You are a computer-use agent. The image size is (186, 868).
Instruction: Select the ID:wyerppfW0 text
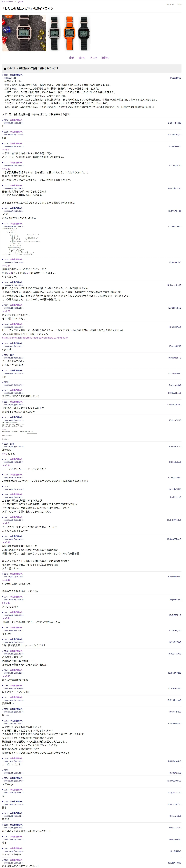point(175,385)
